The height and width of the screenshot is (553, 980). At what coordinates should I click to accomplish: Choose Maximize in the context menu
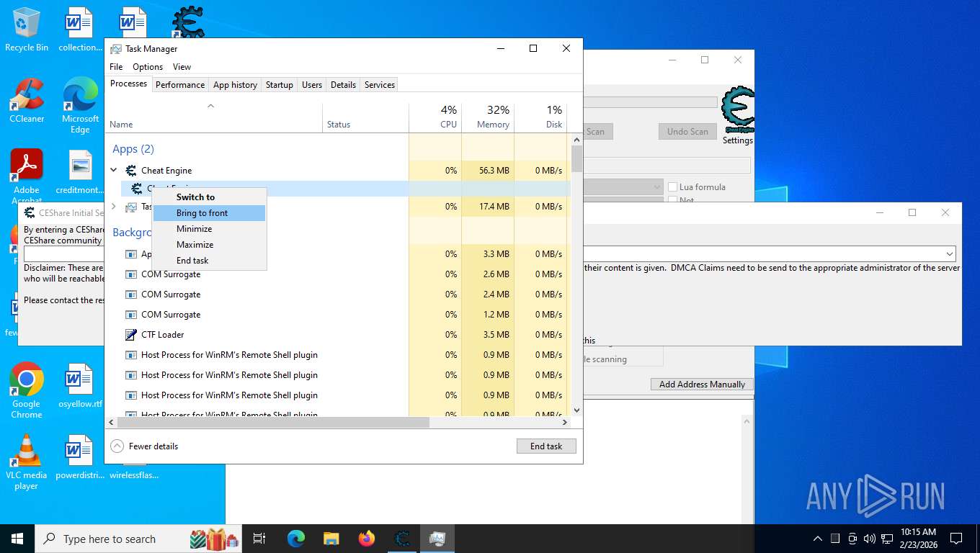pos(209,245)
